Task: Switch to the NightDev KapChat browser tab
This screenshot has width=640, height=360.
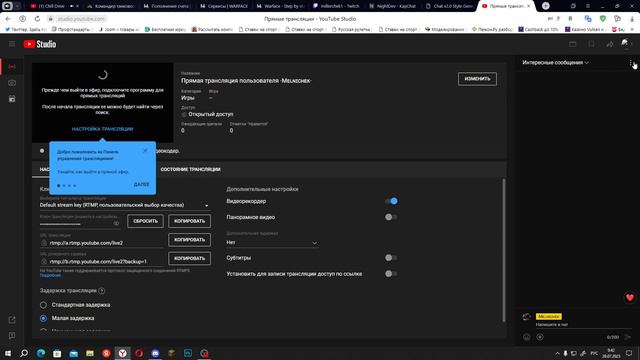Action: 393,6
